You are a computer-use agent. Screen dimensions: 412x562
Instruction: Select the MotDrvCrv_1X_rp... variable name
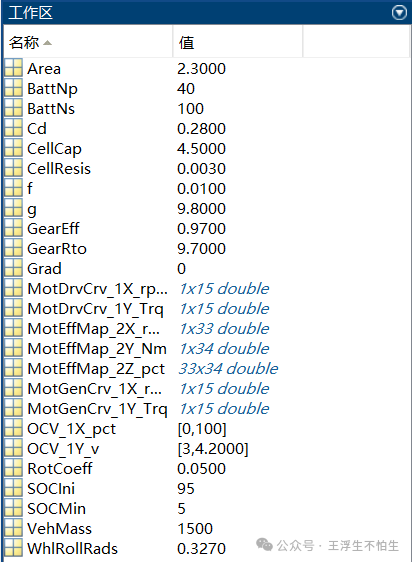(x=98, y=289)
